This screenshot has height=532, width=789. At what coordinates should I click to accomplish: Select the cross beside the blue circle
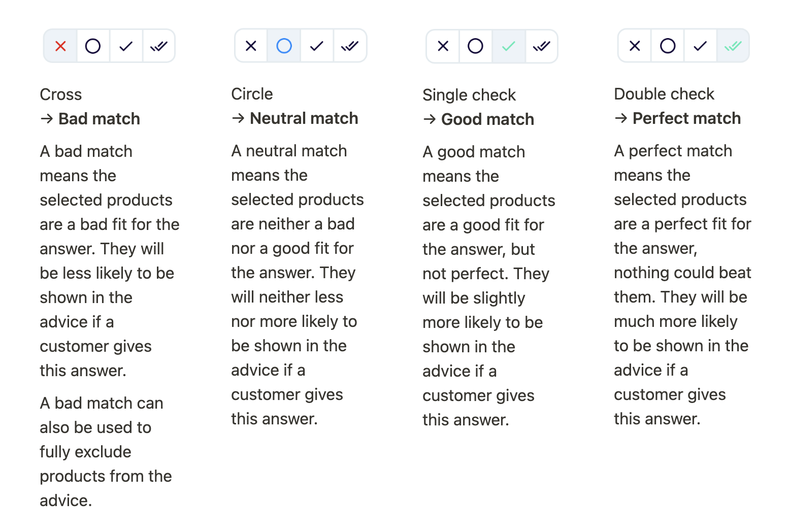pos(251,46)
